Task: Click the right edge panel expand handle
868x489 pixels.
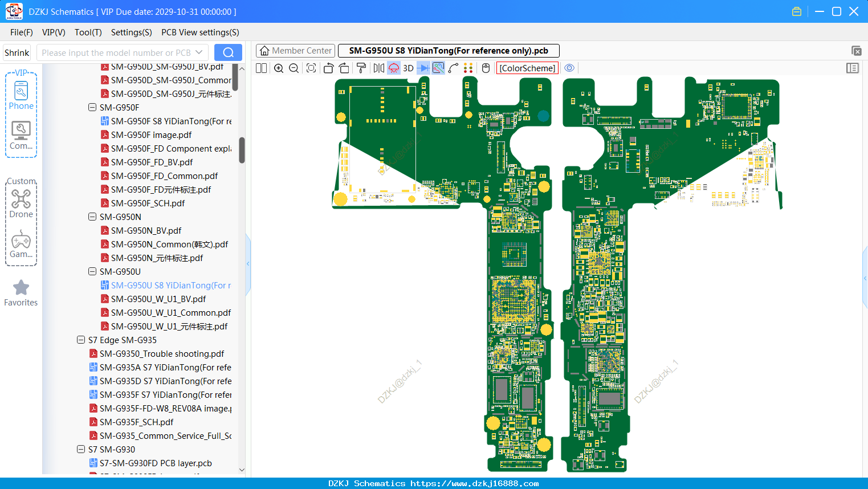Action: coord(865,278)
